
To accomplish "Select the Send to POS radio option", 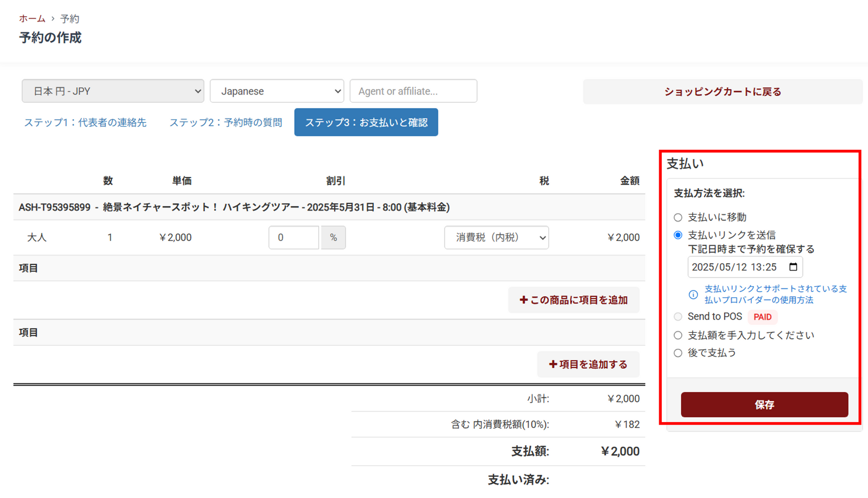I will (x=678, y=317).
